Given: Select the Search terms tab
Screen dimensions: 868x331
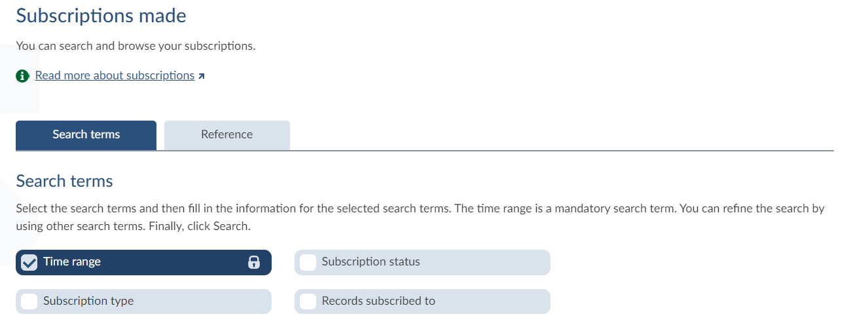Looking at the screenshot, I should (86, 134).
